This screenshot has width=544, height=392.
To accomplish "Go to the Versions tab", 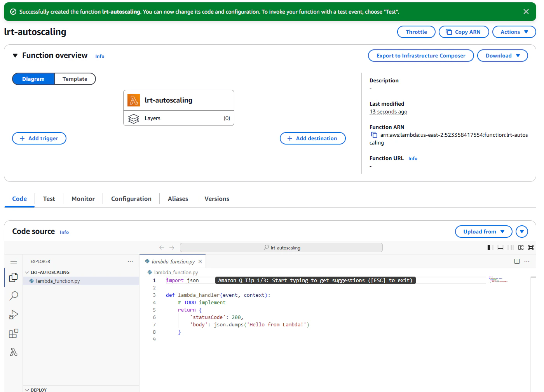I will [x=217, y=199].
